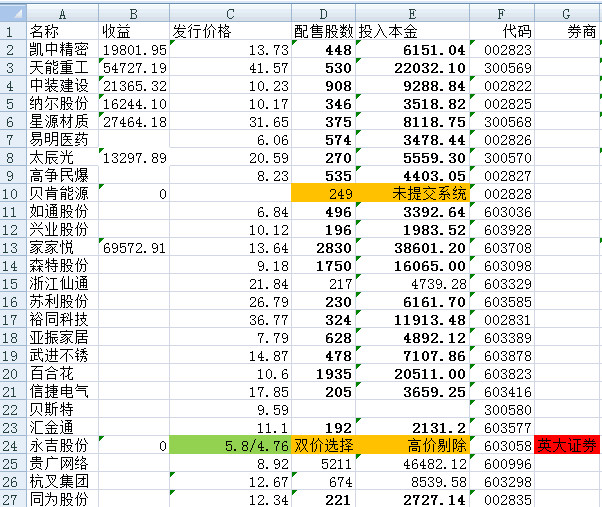Click the 券商 header cell
This screenshot has width=602, height=507.
click(567, 31)
